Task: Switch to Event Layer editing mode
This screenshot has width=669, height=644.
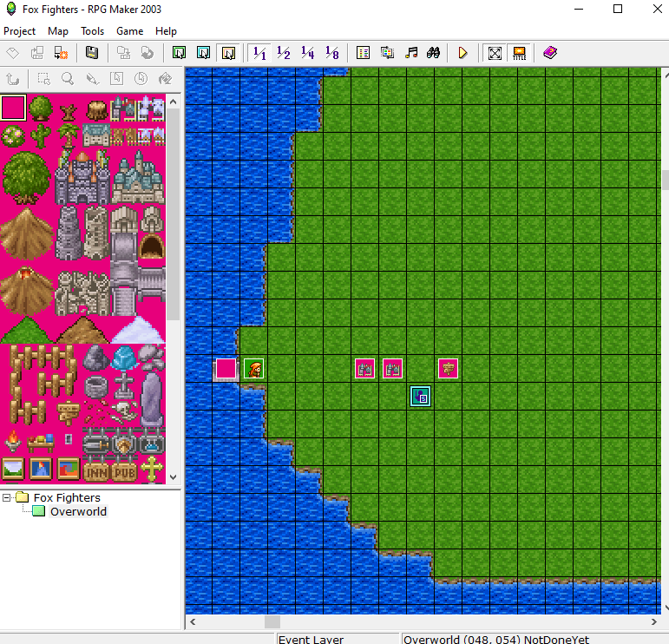Action: click(x=228, y=53)
